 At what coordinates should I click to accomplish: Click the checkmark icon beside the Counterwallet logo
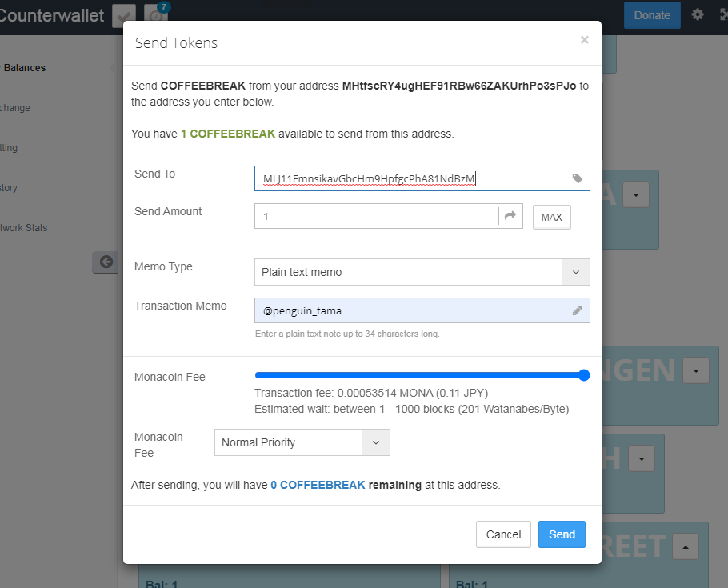124,15
